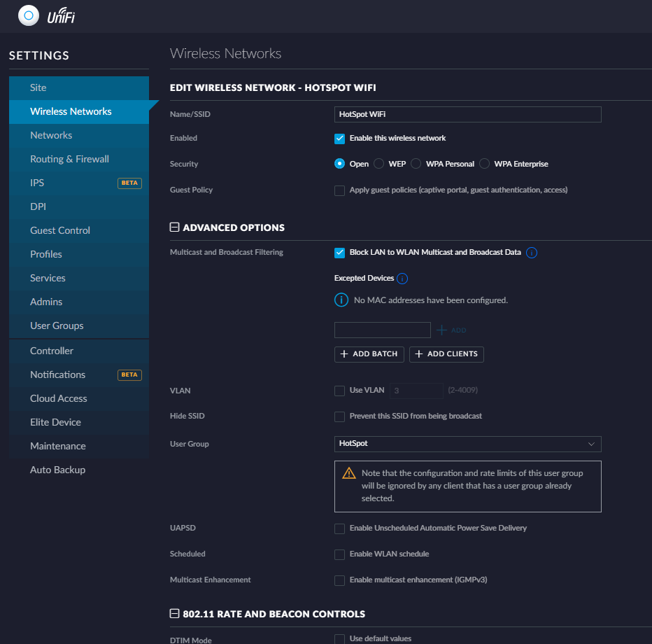
Task: Open the User Group HotSpot dropdown
Action: click(467, 444)
